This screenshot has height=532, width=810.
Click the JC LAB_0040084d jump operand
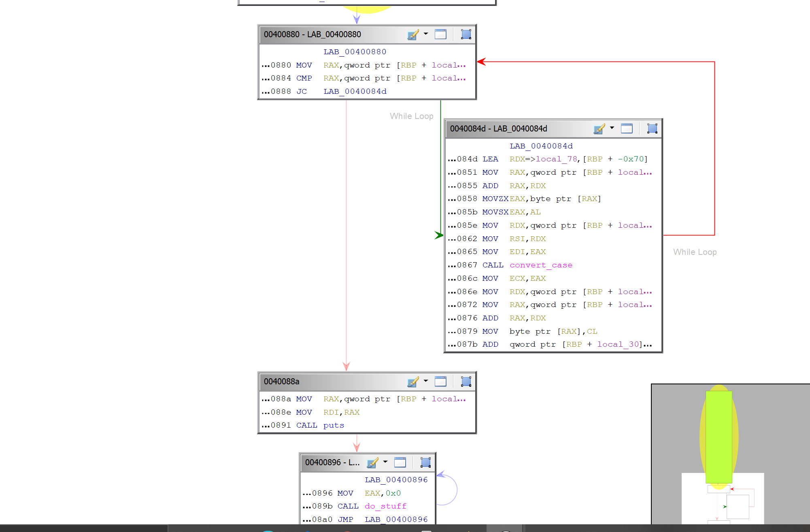point(355,91)
